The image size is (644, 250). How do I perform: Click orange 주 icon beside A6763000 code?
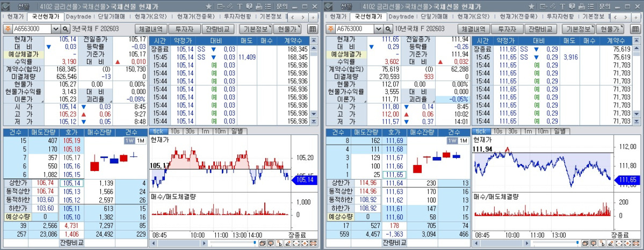[x=331, y=29]
